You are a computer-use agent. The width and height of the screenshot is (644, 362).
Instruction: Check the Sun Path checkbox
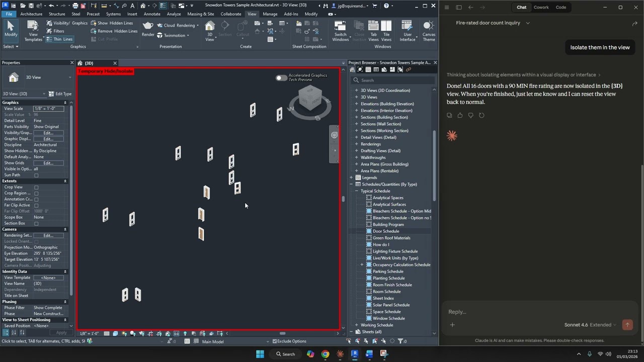(36, 175)
